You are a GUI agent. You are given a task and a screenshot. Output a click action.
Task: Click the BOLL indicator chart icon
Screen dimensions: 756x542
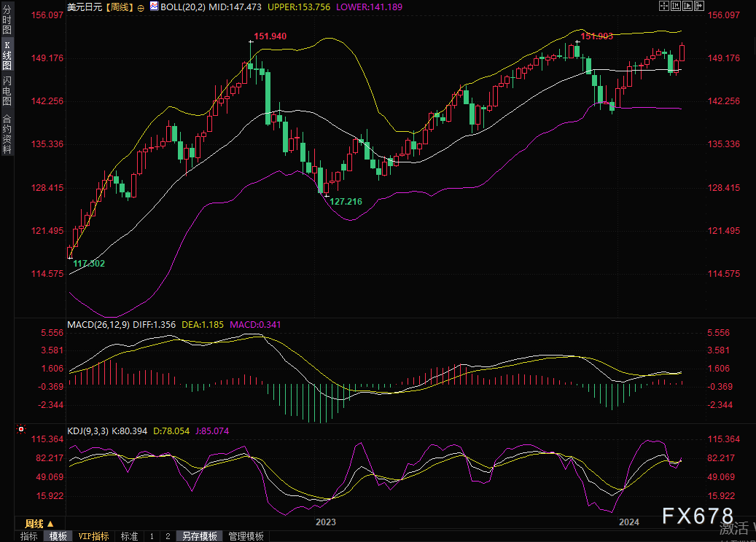coord(154,7)
